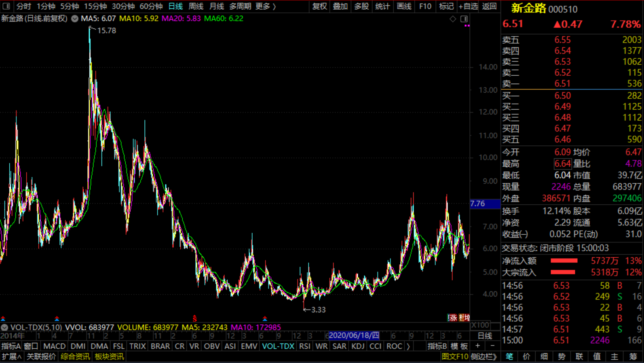Viewport: 644px width, 363px height.
Task: Open the VOL-TDX indicator dropdown arrow
Action: click(x=4, y=327)
